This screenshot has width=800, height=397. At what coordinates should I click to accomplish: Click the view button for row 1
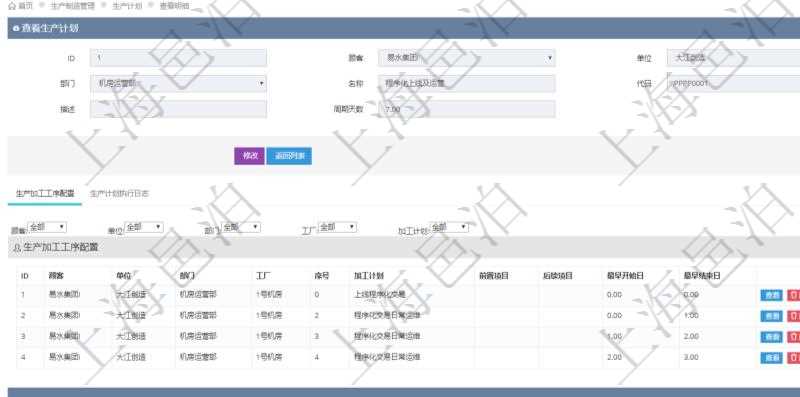pos(771,295)
